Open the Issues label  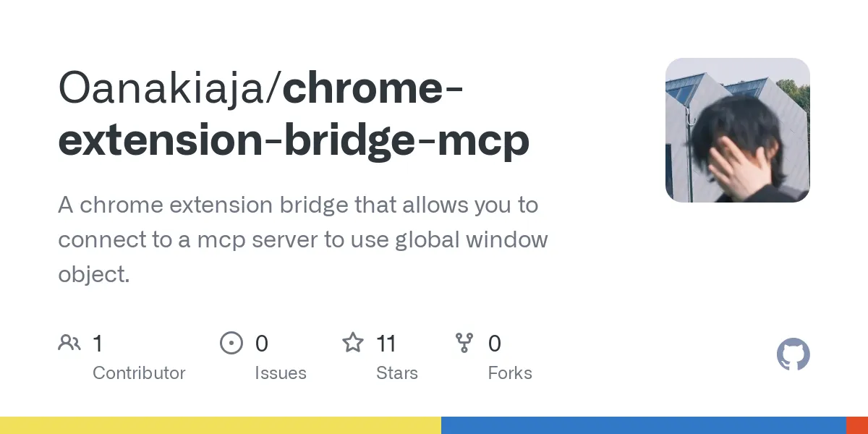pos(281,373)
